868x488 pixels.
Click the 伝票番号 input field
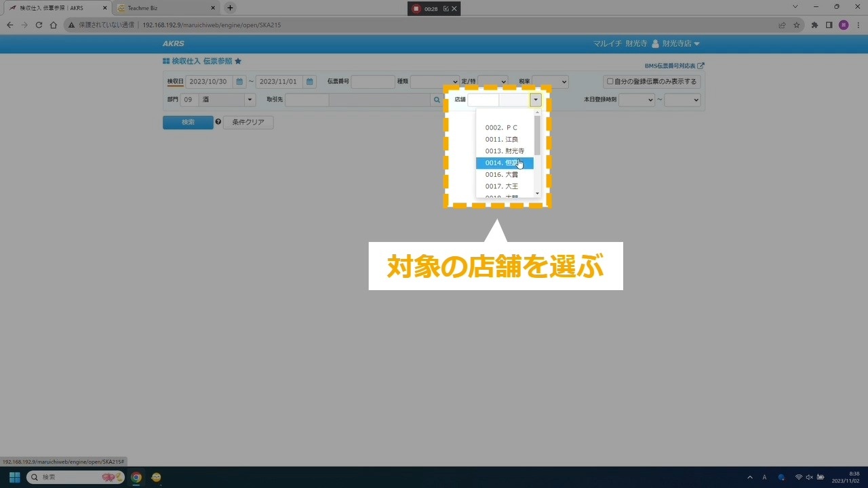coord(373,81)
